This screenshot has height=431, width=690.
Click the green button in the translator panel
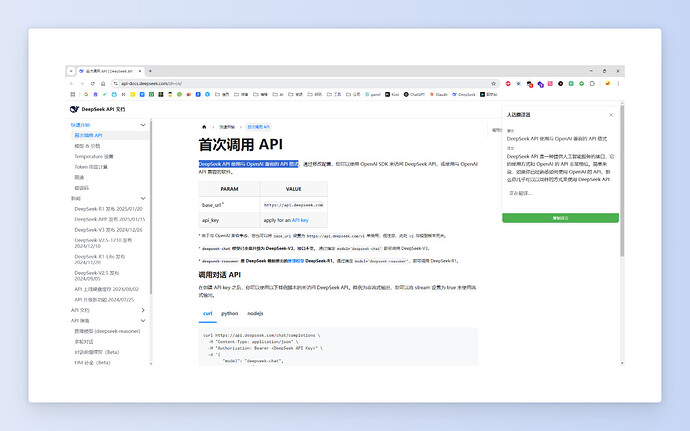pyautogui.click(x=561, y=218)
